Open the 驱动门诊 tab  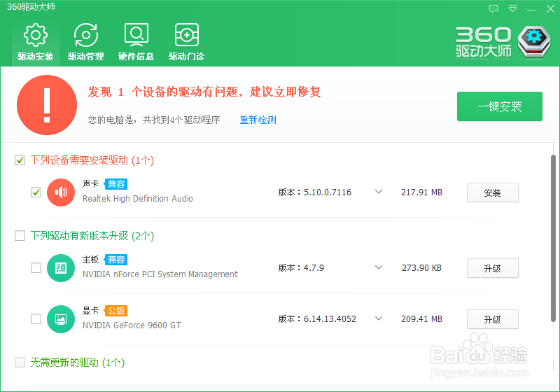coord(186,42)
